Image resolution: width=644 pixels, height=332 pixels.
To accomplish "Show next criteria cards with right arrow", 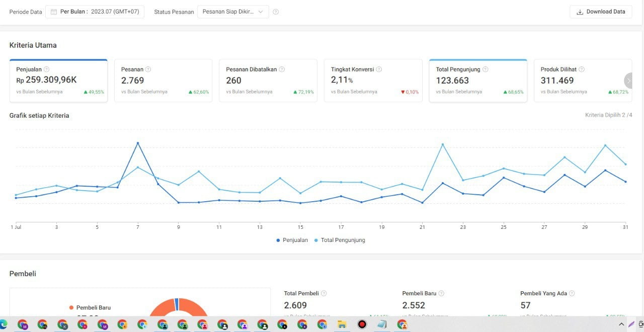I will 628,80.
